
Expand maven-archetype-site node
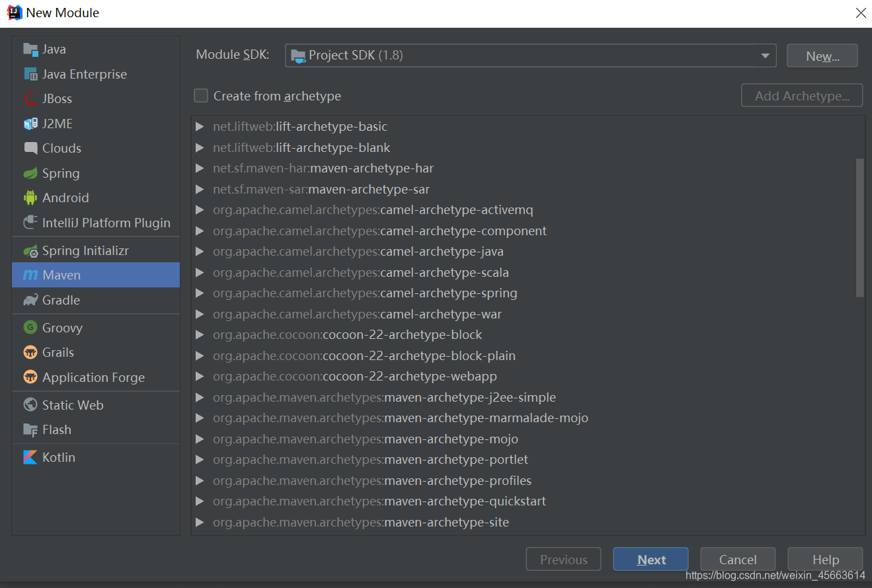coord(200,523)
